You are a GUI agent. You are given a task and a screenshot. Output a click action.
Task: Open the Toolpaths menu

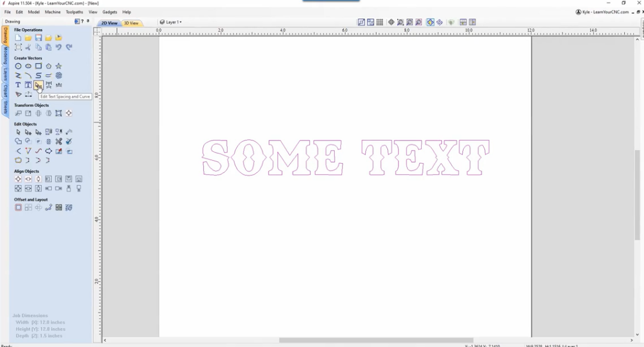[73, 12]
